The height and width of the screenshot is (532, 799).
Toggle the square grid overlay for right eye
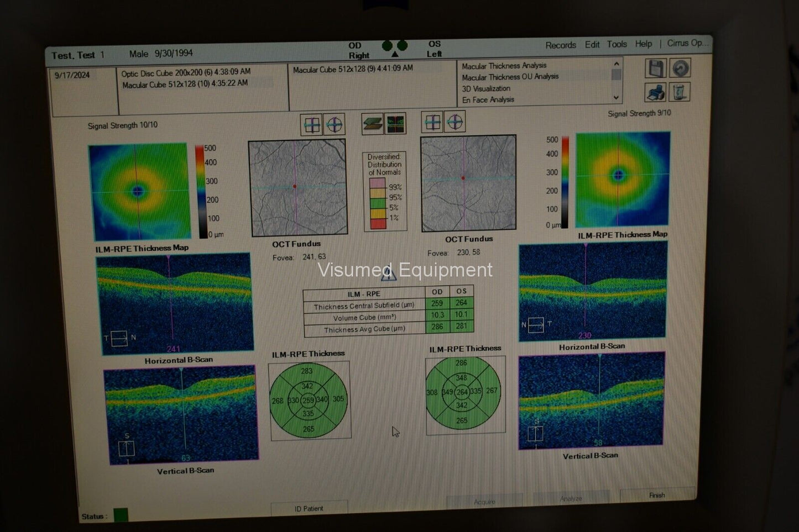pos(312,125)
